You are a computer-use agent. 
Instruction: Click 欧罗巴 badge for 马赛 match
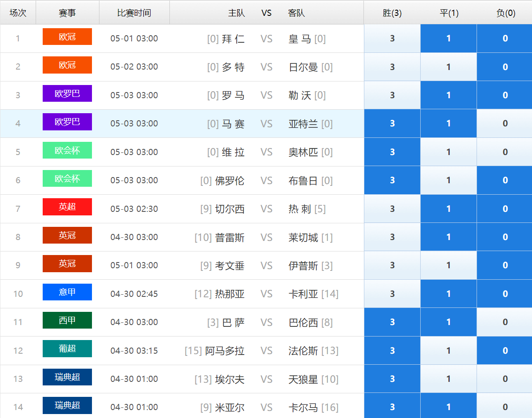(x=67, y=122)
